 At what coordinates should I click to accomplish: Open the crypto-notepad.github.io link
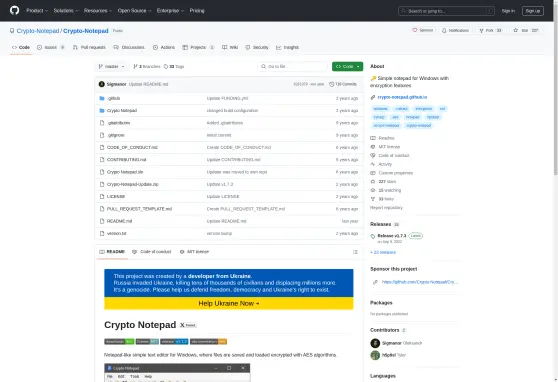pyautogui.click(x=402, y=97)
